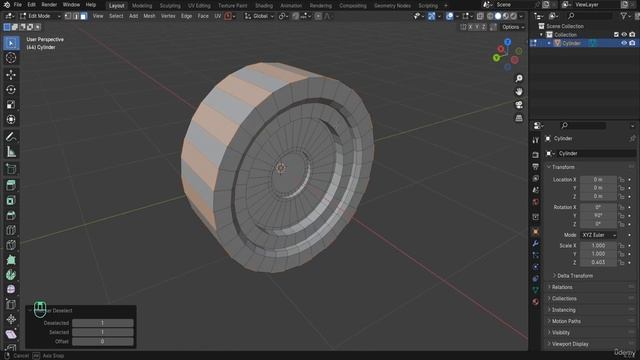Click the Deselected value field

click(102, 323)
